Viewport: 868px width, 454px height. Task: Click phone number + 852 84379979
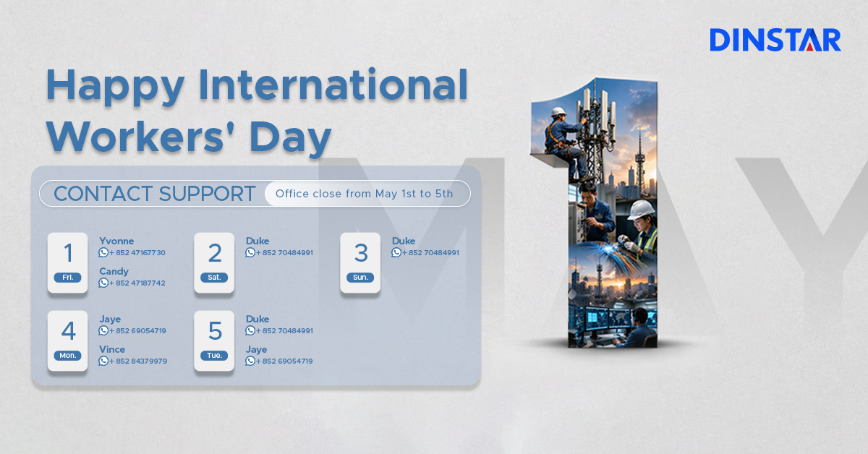click(138, 361)
